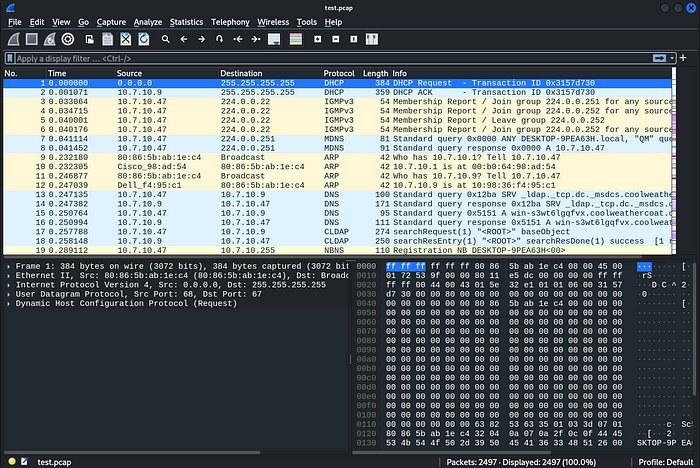Focus the display filter input field

point(333,58)
